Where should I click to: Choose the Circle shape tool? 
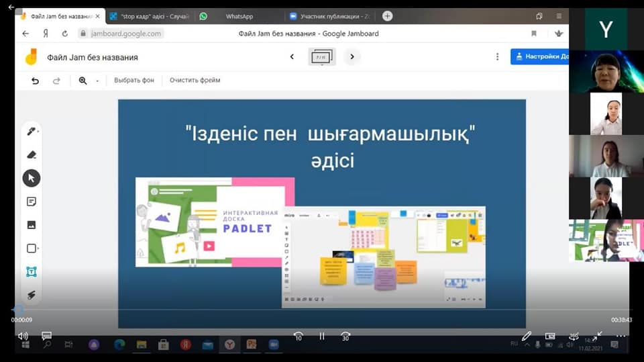tap(31, 248)
